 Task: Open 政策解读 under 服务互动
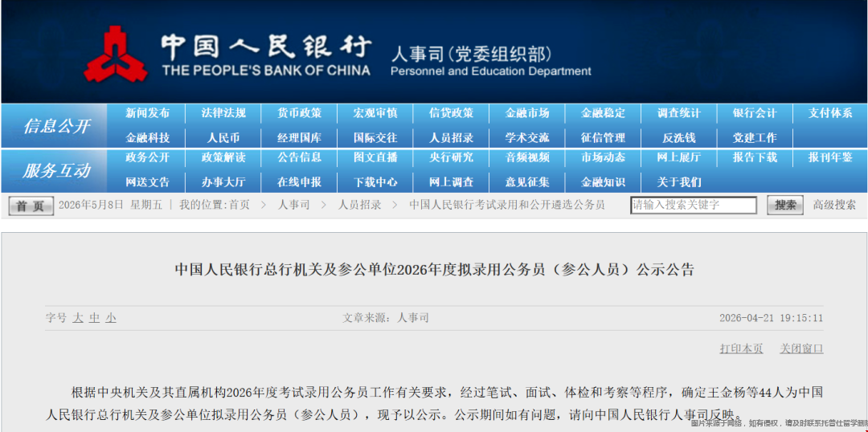(223, 157)
